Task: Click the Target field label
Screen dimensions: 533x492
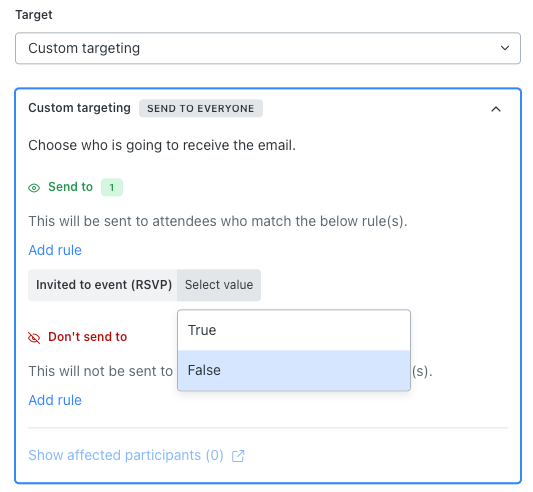Action: coord(34,15)
